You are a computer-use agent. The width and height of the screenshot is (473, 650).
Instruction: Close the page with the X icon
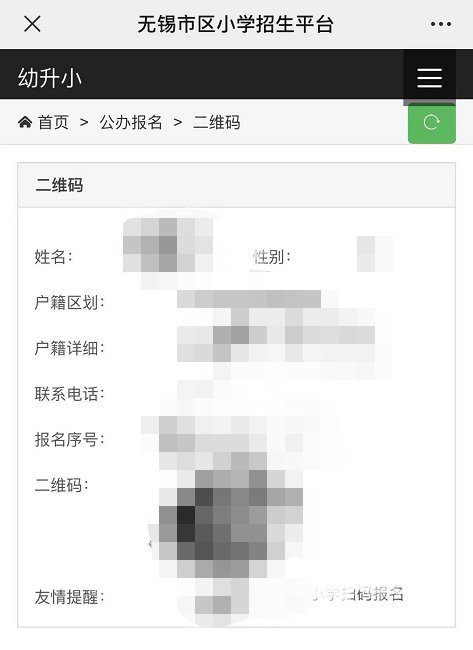point(32,24)
